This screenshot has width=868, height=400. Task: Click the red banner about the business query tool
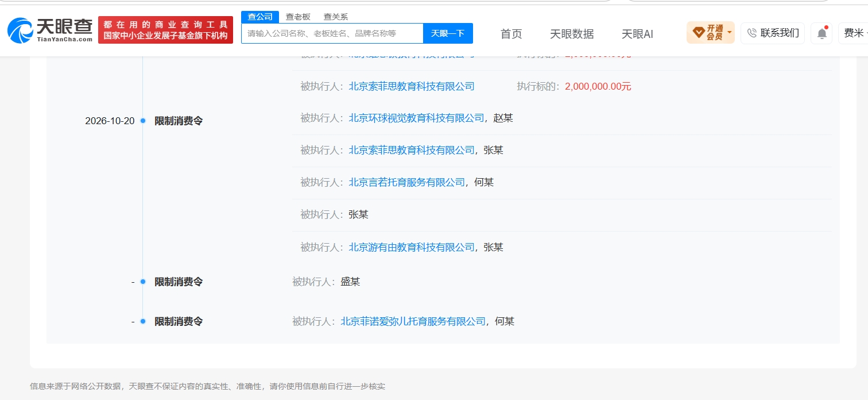pyautogui.click(x=165, y=30)
